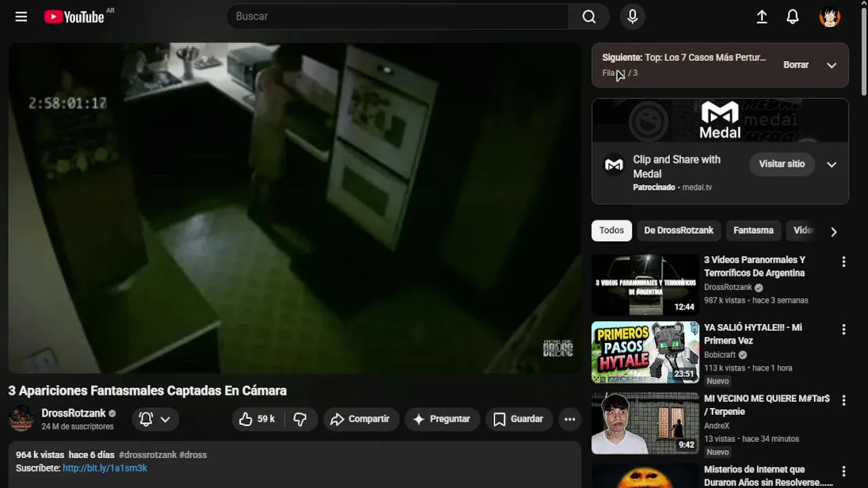
Task: Click Medal banner ad image
Action: click(720, 121)
